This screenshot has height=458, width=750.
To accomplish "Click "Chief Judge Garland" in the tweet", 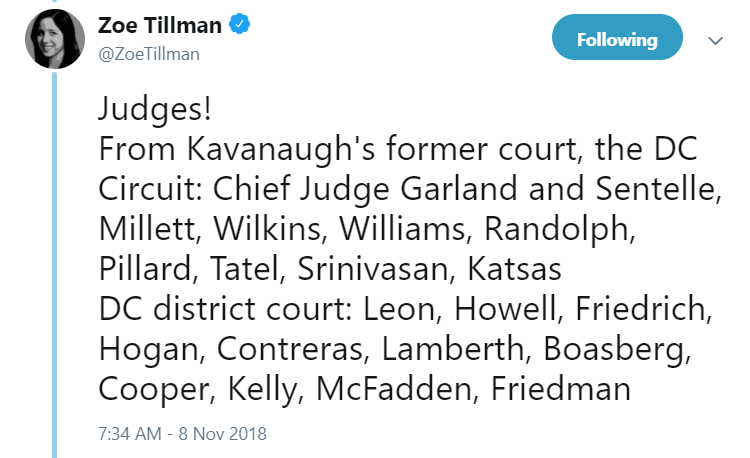I will (365, 189).
